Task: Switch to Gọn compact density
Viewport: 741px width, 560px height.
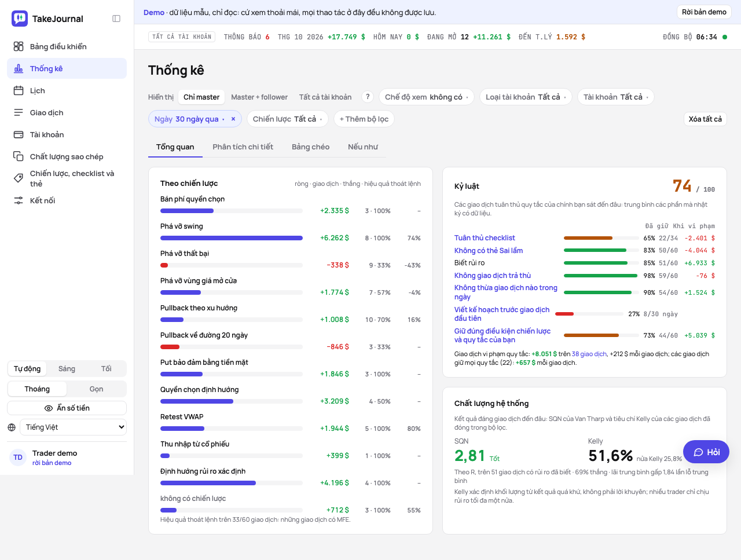Action: [x=96, y=389]
